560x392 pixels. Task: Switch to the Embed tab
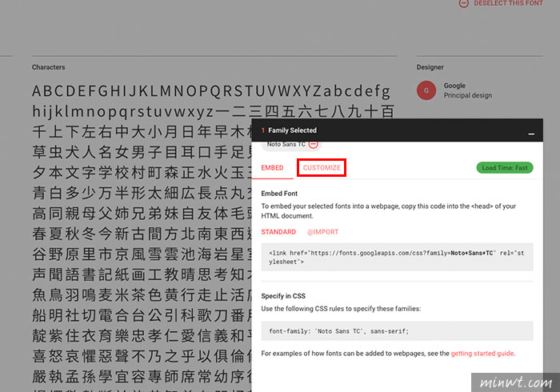pyautogui.click(x=272, y=168)
